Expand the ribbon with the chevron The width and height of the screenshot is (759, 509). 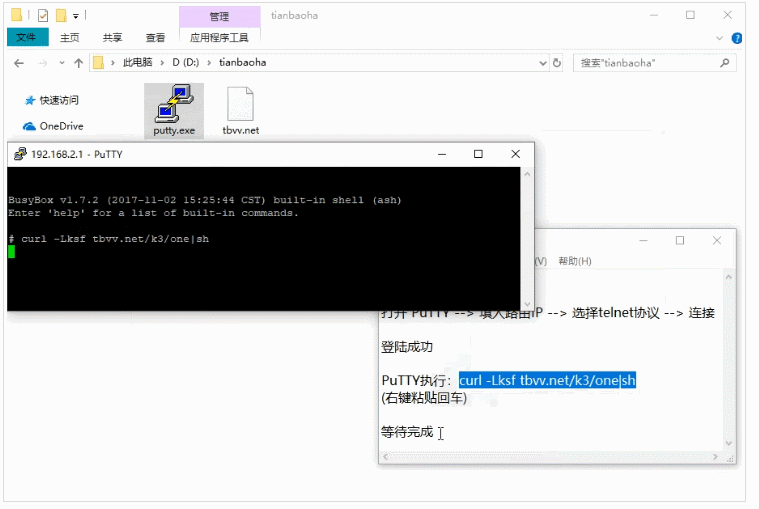[x=720, y=38]
